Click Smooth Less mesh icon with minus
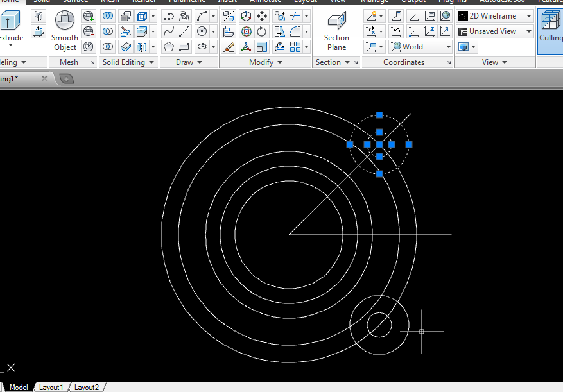563x392 pixels. coord(89,31)
